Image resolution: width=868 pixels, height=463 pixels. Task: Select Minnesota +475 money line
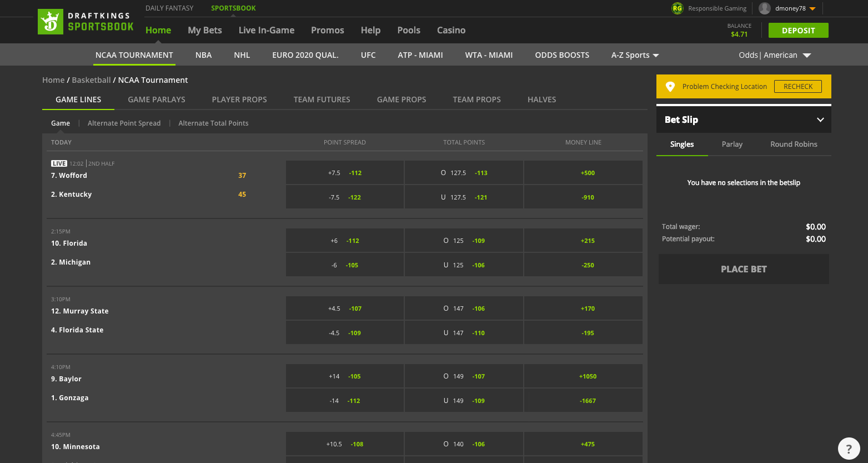pos(583,444)
